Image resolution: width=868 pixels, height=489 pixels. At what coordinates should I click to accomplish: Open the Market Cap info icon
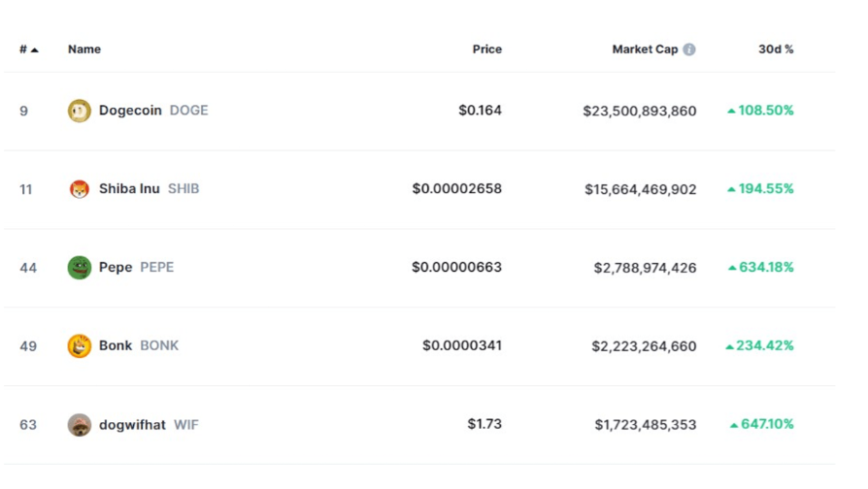pyautogui.click(x=689, y=49)
